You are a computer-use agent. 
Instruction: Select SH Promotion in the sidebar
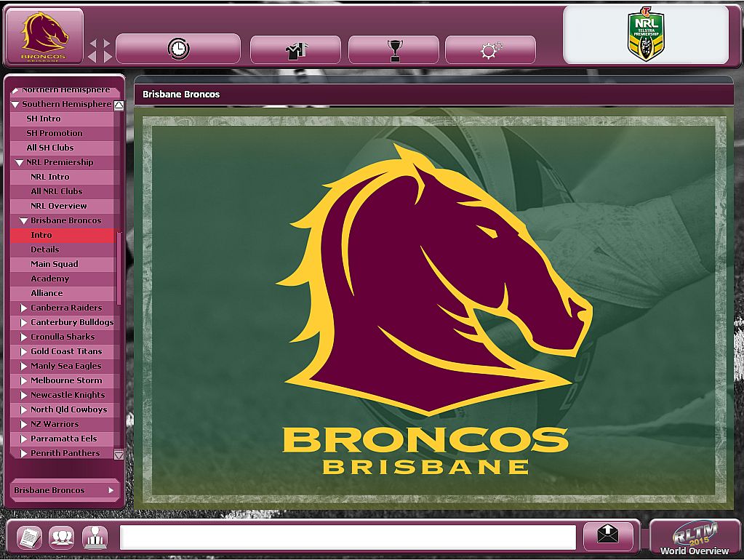pyautogui.click(x=62, y=133)
